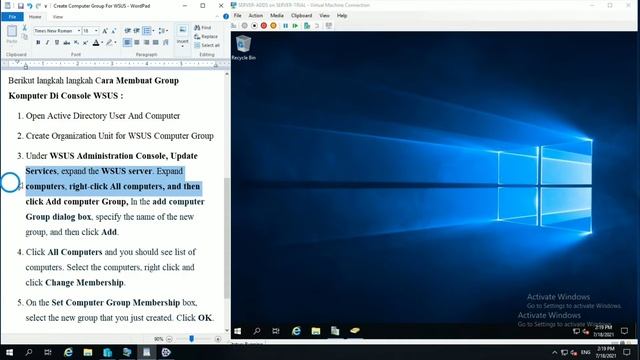Click the black Turn Off VM icon
The image size is (640, 360).
coord(254,25)
